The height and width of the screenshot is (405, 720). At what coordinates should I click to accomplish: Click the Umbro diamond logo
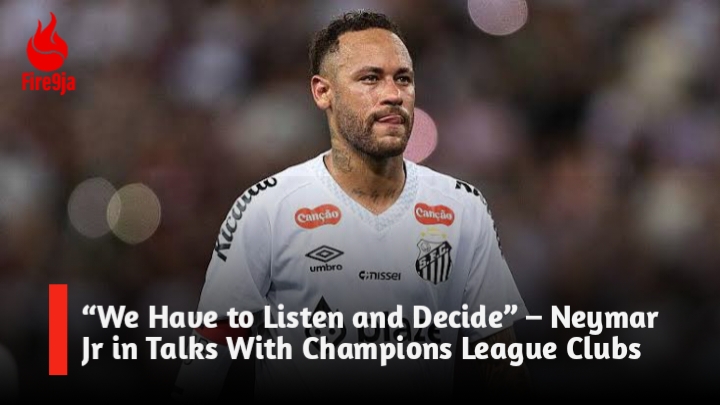point(325,254)
